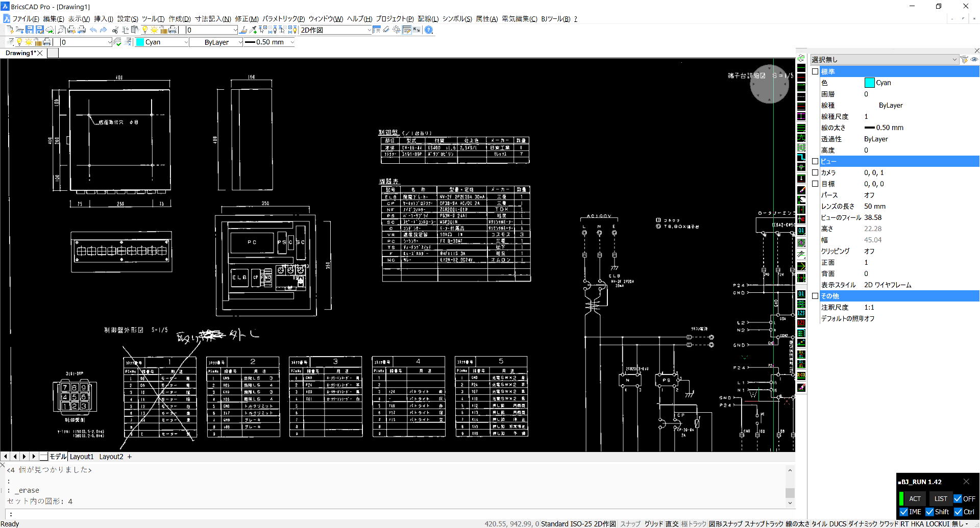
Task: Click the Undo arrow in toolbar
Action: click(93, 30)
